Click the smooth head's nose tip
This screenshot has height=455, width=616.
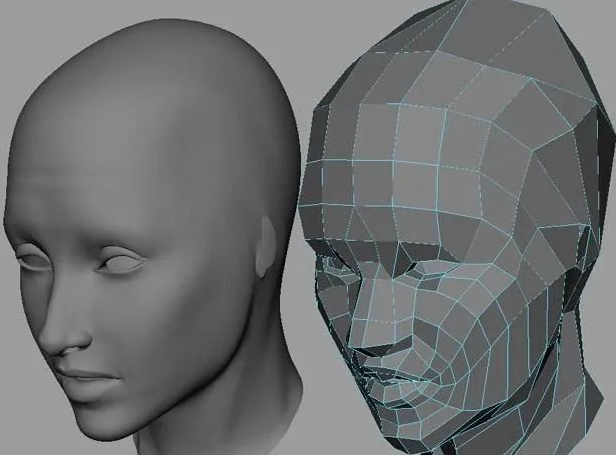[x=68, y=342]
